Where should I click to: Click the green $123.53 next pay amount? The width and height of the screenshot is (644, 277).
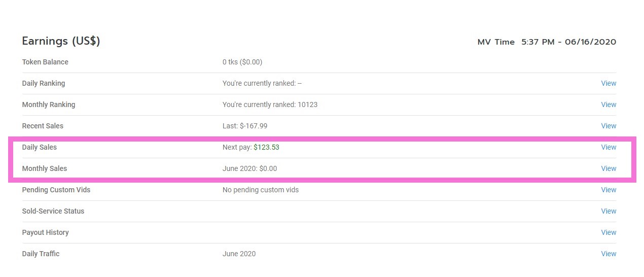[x=266, y=147]
